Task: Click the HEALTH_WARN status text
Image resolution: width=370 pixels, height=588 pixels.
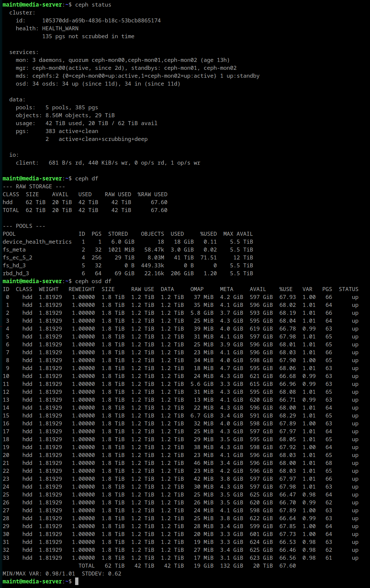Action: (60, 29)
